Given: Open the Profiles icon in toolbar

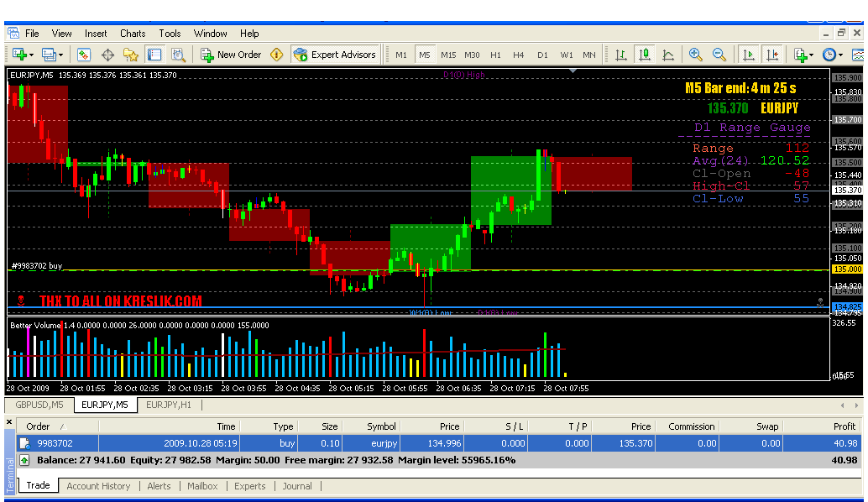Looking at the screenshot, I should tap(49, 55).
